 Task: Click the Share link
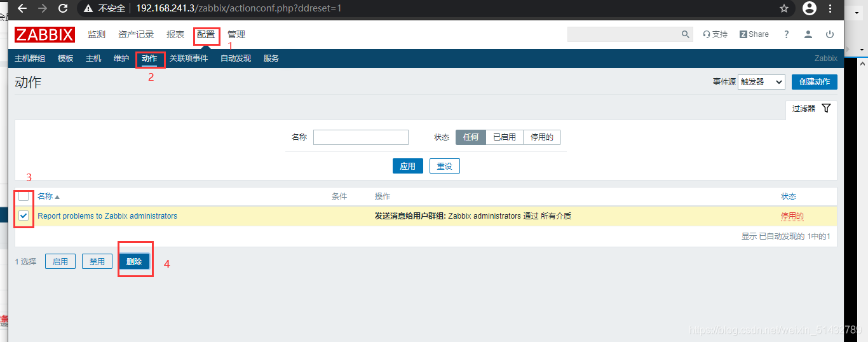pos(754,34)
